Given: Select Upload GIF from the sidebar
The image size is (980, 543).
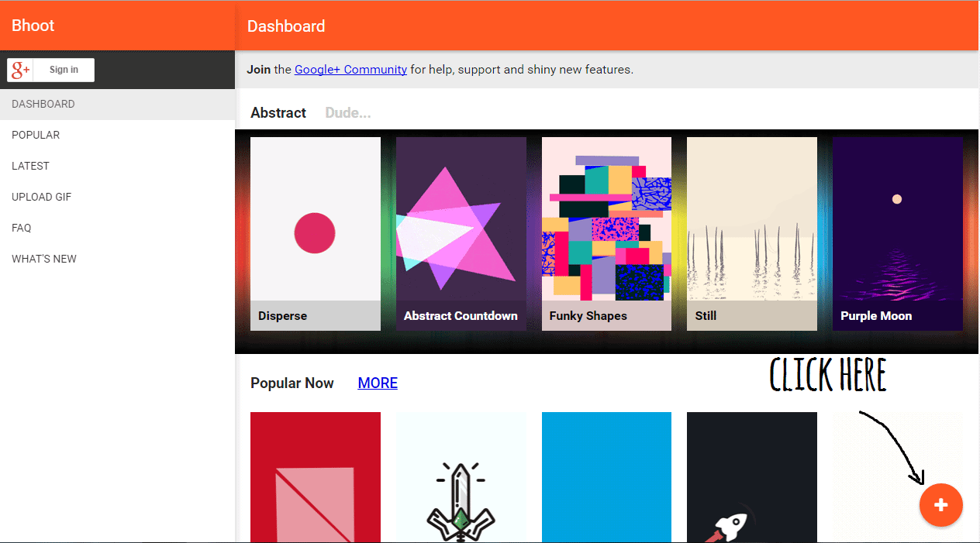Looking at the screenshot, I should (x=42, y=197).
